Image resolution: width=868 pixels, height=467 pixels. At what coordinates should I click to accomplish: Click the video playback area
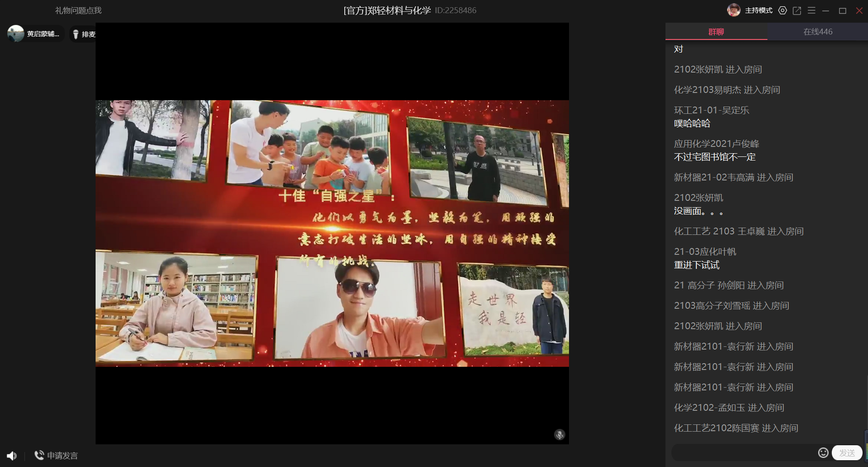332,233
